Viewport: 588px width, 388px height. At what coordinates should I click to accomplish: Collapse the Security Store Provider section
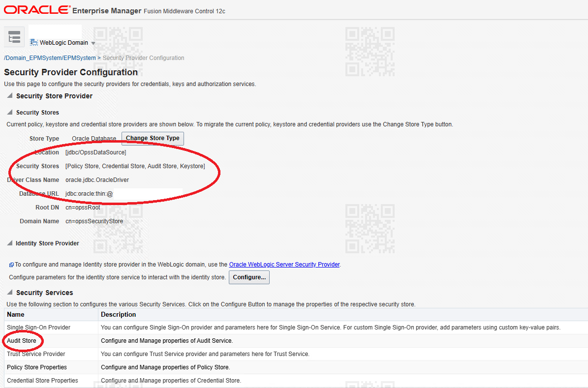(10, 95)
